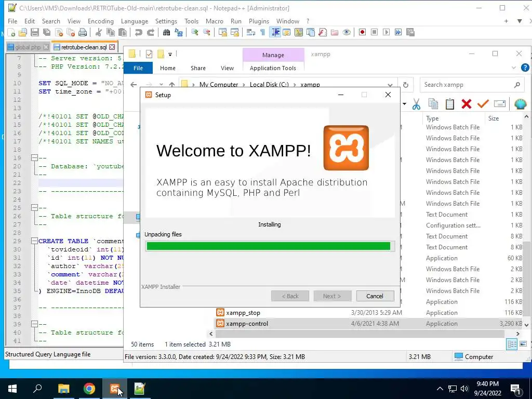Click the Folder as Workspace icon

[335, 32]
